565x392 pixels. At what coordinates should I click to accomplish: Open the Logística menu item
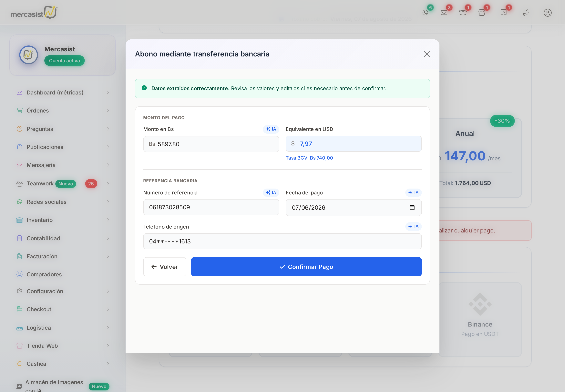(62, 328)
